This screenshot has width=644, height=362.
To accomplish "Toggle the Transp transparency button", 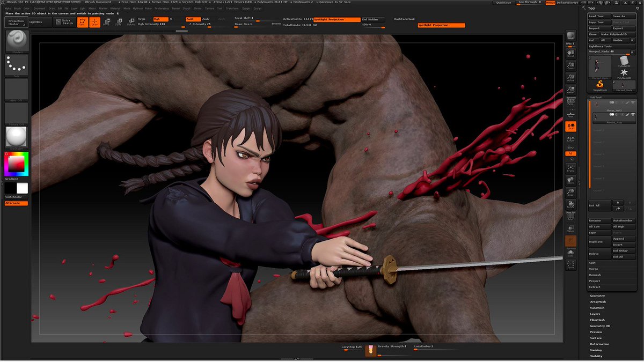I will pyautogui.click(x=571, y=228).
